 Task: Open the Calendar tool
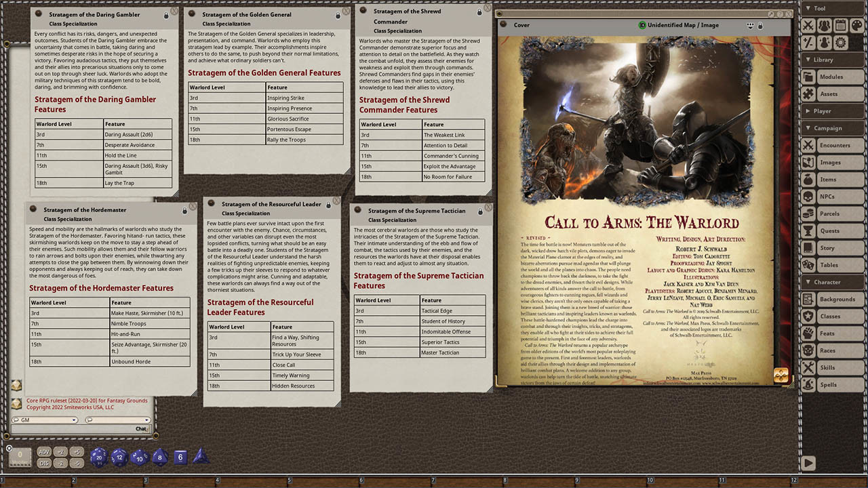click(841, 25)
